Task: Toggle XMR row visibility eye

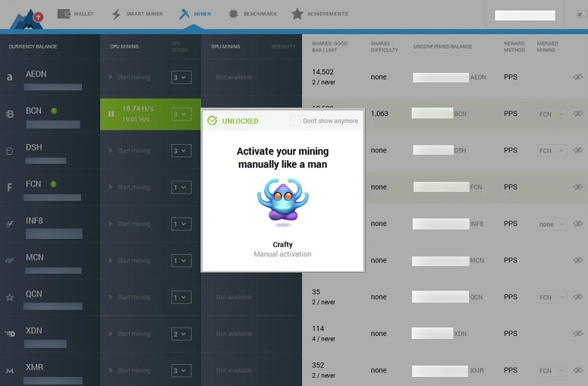Action: tap(578, 370)
